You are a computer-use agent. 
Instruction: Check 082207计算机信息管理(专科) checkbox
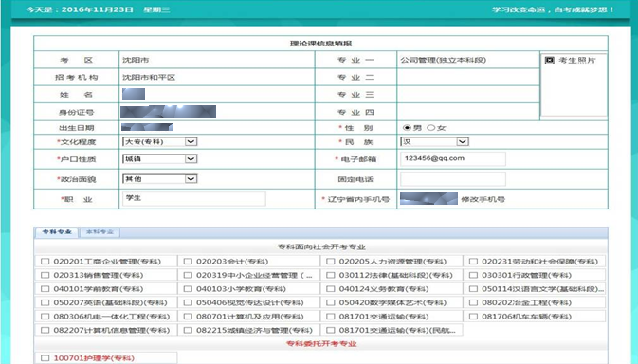click(45, 330)
